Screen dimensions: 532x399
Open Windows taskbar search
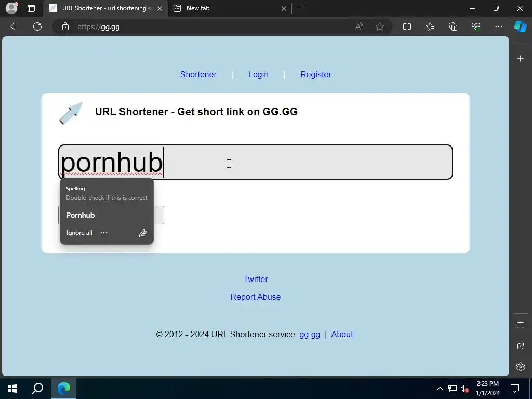(x=37, y=389)
